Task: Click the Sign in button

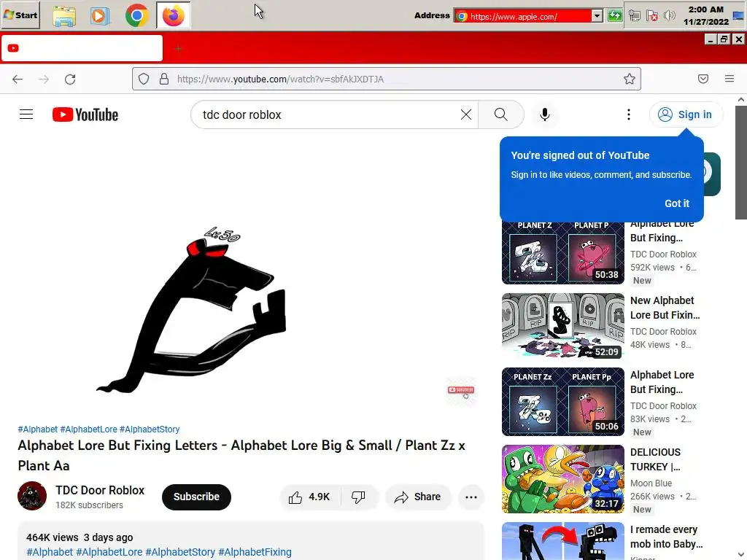Action: tap(685, 114)
